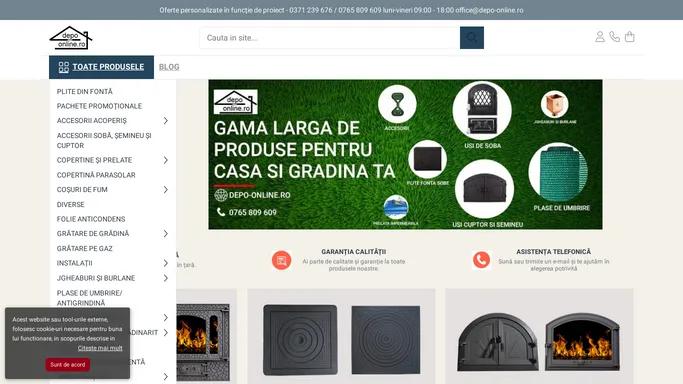Expand Copertine și Prelate submenu arrow

tap(166, 160)
